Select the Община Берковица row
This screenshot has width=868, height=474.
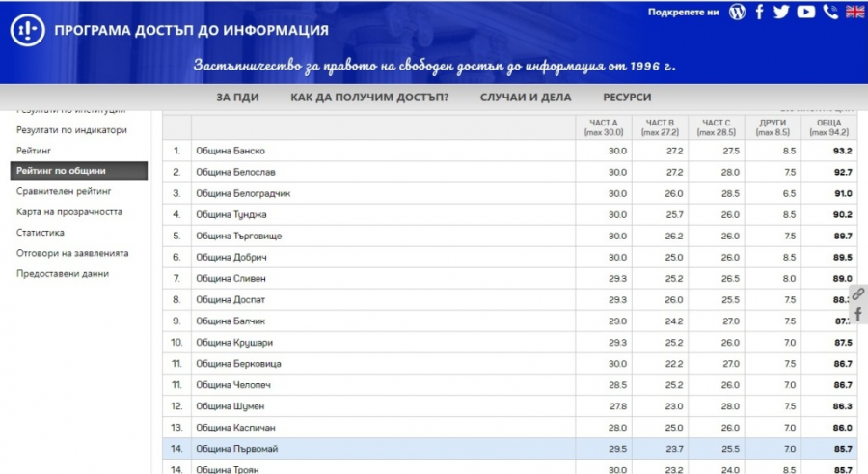[510, 364]
